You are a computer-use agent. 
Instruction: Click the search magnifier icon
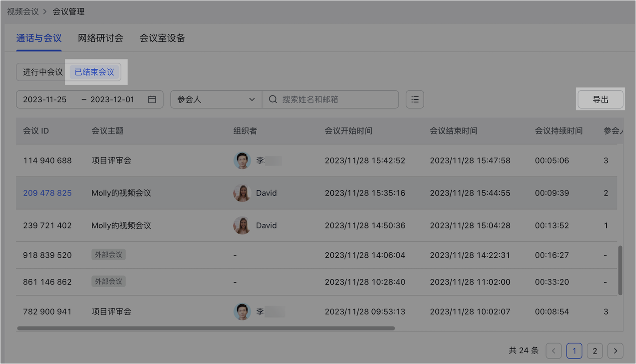pyautogui.click(x=273, y=100)
